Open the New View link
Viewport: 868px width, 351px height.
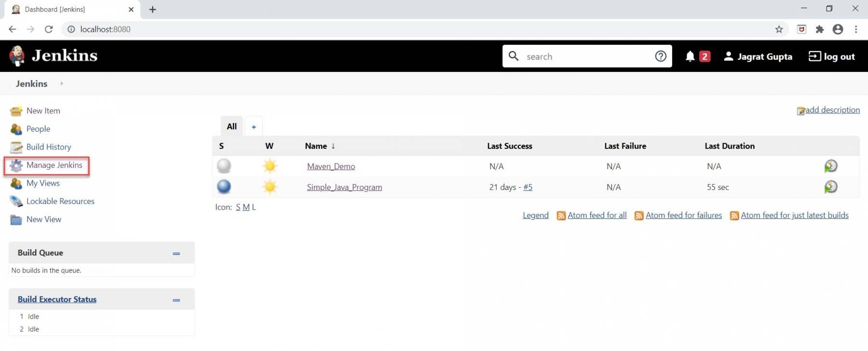point(44,219)
